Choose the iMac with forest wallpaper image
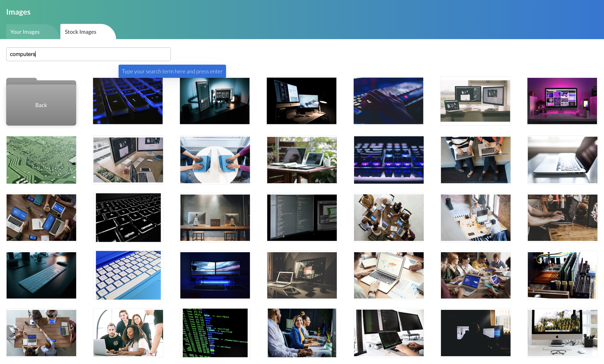Screen dimensions: 604x364 pos(562,333)
